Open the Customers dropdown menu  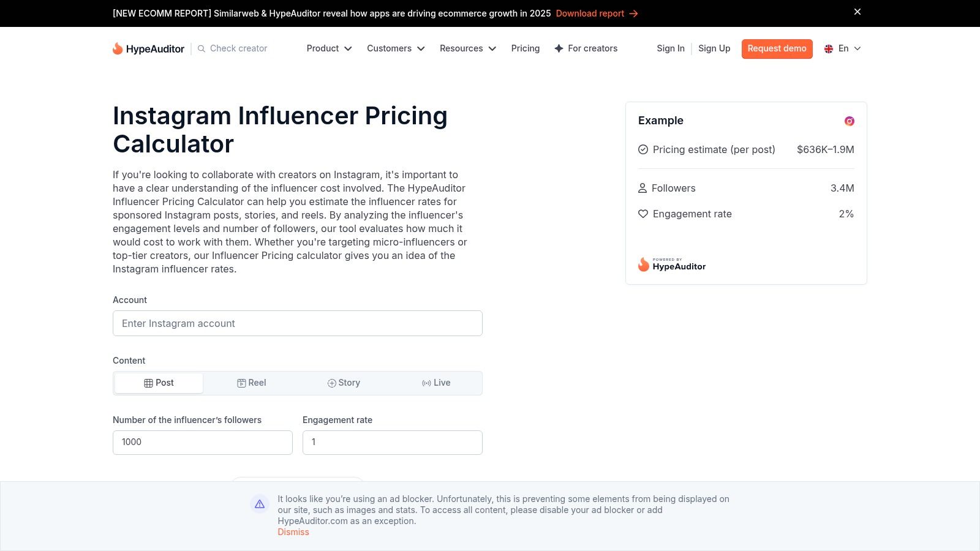pos(396,48)
